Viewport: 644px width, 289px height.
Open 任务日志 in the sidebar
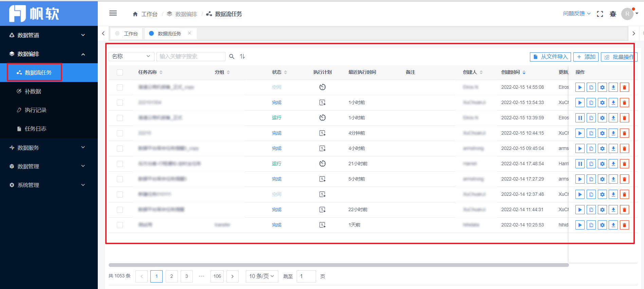[49, 129]
